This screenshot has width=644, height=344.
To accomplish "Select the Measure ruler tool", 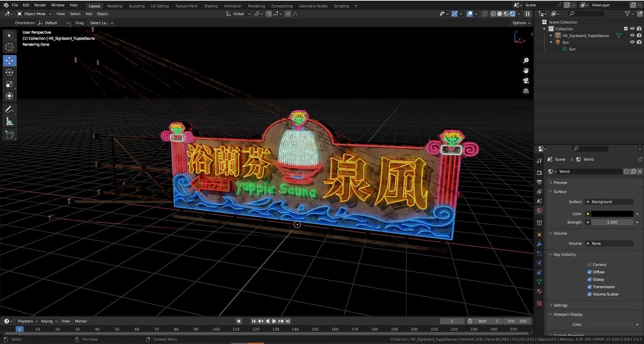I will tap(9, 121).
